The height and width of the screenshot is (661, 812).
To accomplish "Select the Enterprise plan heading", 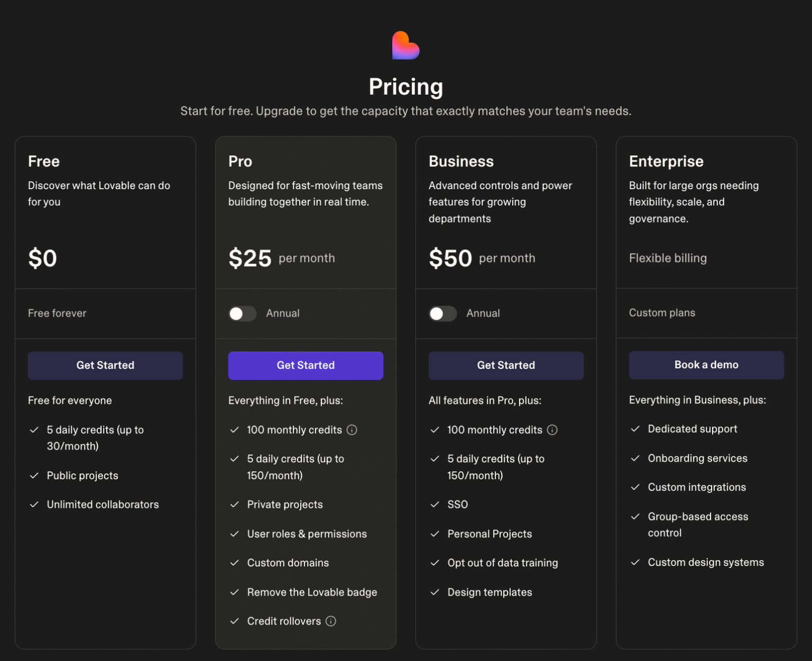I will click(666, 161).
